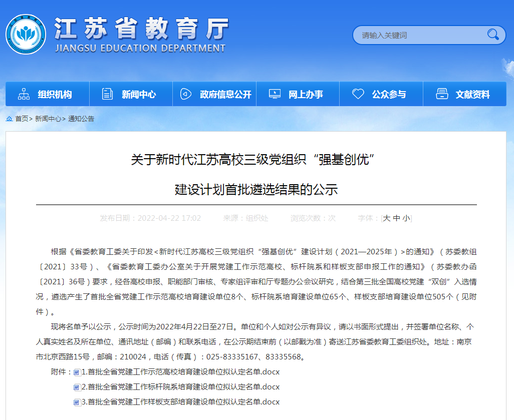Open attachment 3 样板支部 list docx
This screenshot has height=420, width=514.
tap(180, 402)
